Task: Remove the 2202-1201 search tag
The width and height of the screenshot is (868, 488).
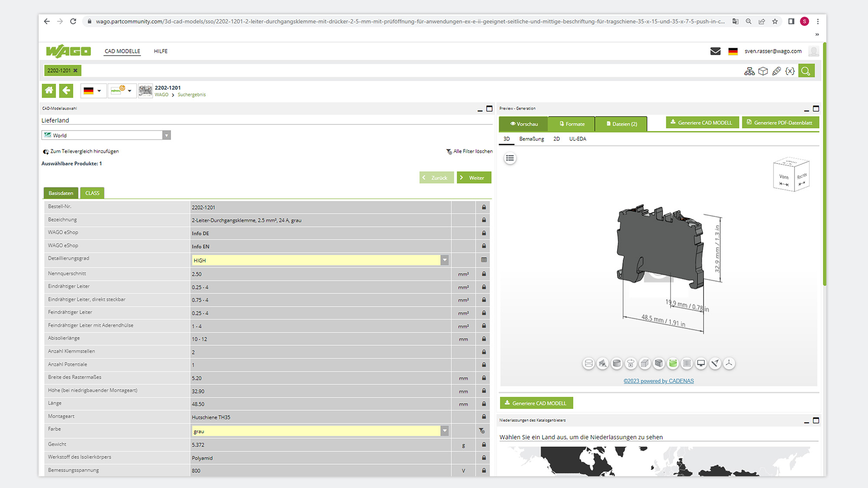Action: click(x=75, y=70)
